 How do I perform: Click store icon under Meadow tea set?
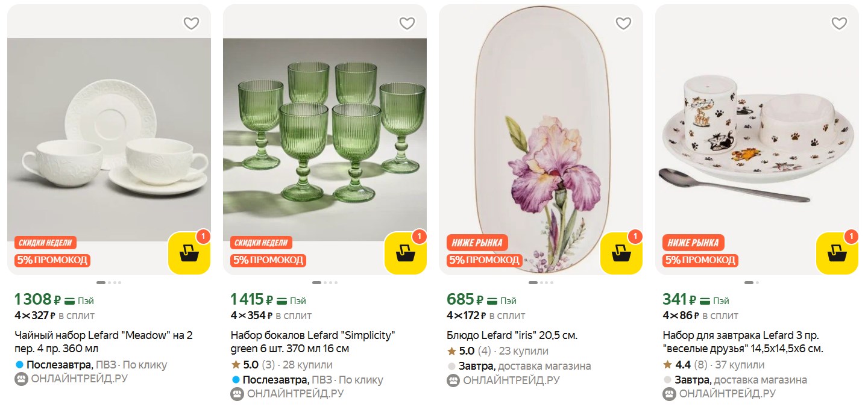point(21,379)
